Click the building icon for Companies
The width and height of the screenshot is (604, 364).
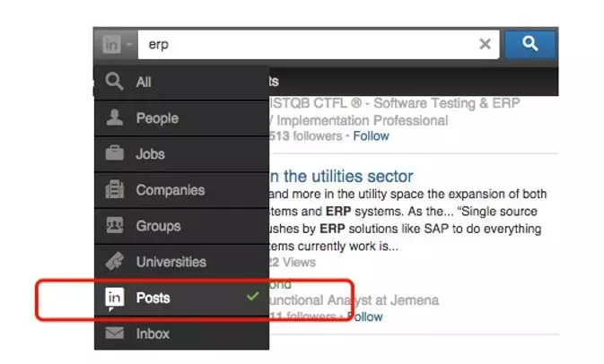pyautogui.click(x=114, y=190)
